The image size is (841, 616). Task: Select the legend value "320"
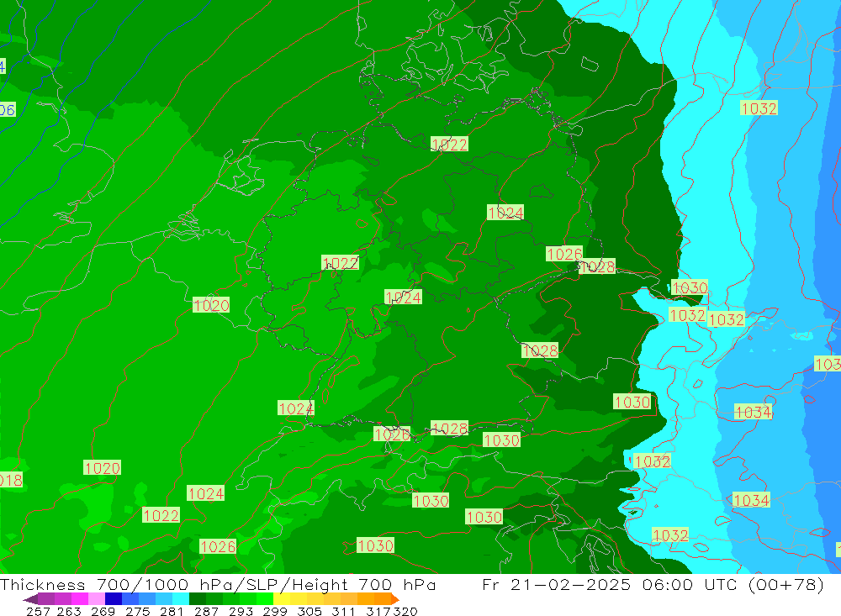(x=405, y=611)
